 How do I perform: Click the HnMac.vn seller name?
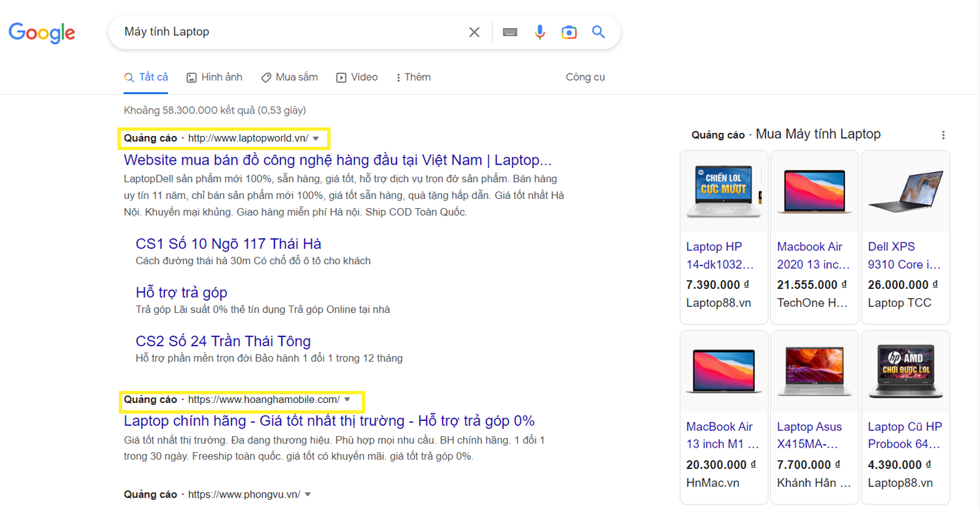click(713, 483)
